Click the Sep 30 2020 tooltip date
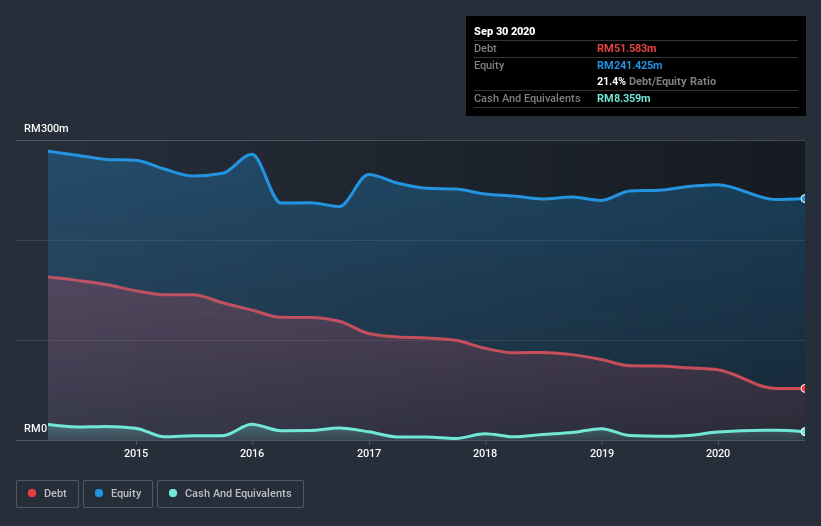This screenshot has width=821, height=526. (x=504, y=31)
